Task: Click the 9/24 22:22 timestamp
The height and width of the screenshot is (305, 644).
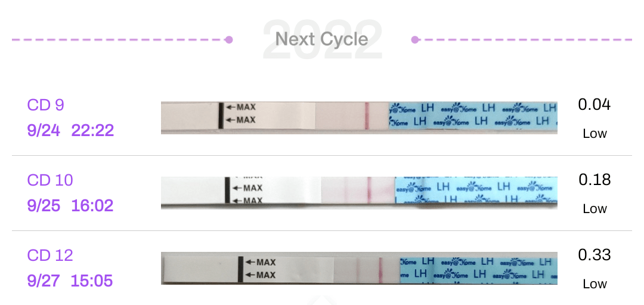Action: tap(70, 131)
